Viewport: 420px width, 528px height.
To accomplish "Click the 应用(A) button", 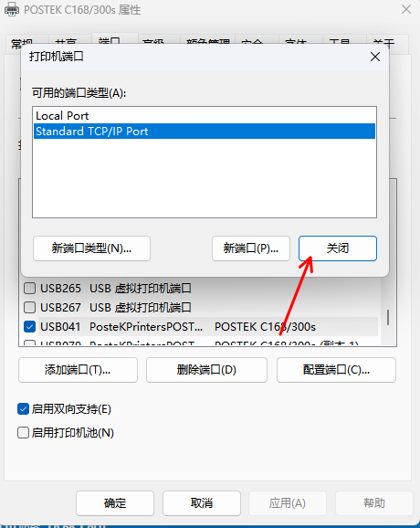I will (x=288, y=503).
